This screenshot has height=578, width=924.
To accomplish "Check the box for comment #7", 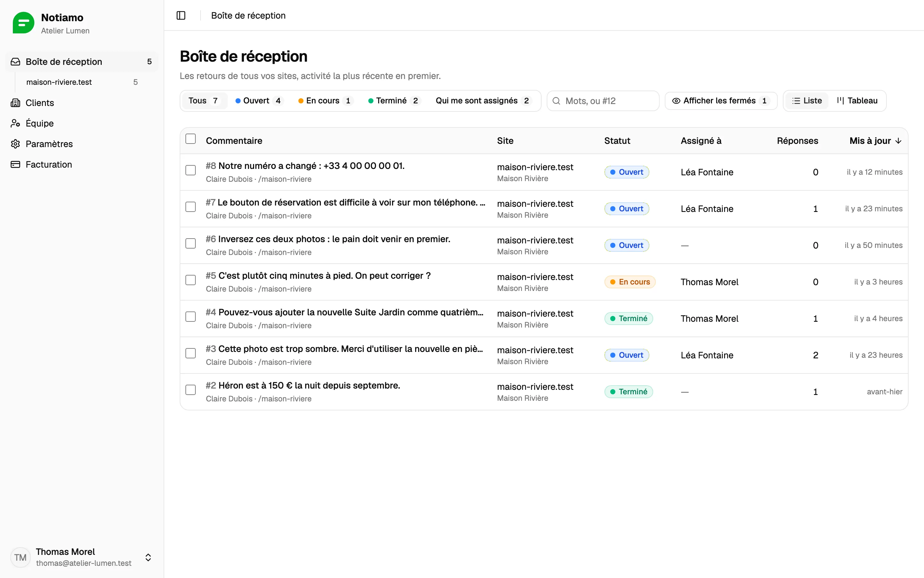I will tap(191, 207).
